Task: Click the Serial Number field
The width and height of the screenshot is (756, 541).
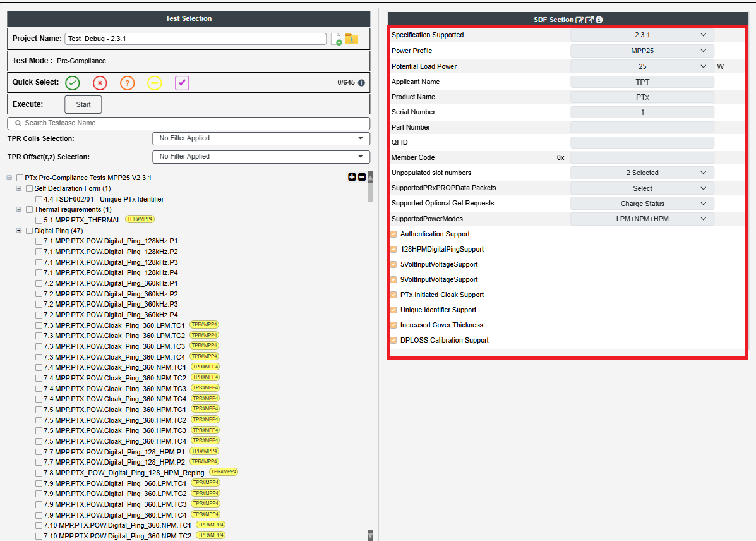Action: [x=642, y=112]
